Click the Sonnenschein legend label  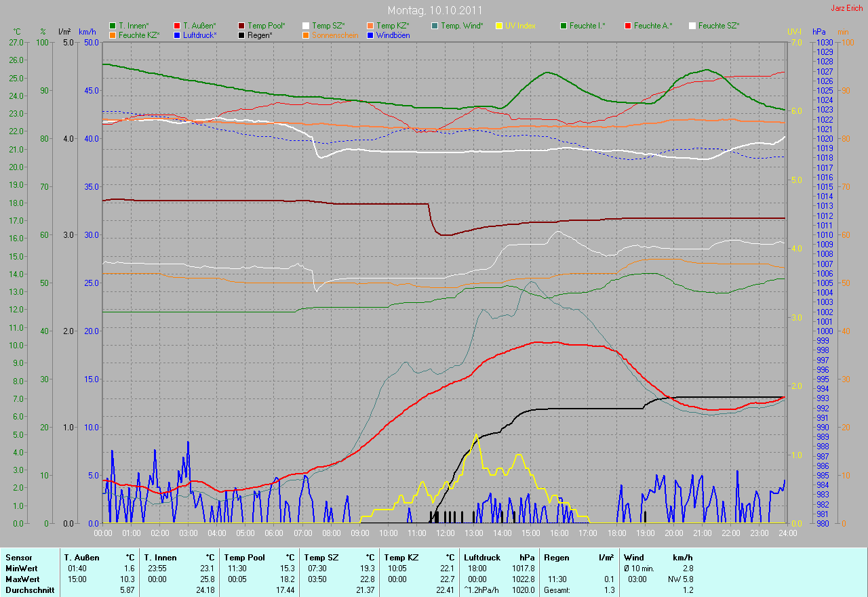click(335, 35)
